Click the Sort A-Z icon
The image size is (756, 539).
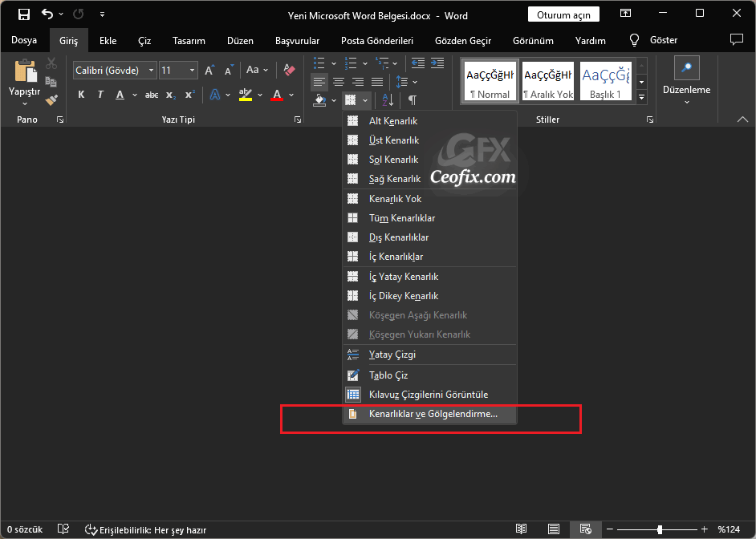pyautogui.click(x=388, y=100)
